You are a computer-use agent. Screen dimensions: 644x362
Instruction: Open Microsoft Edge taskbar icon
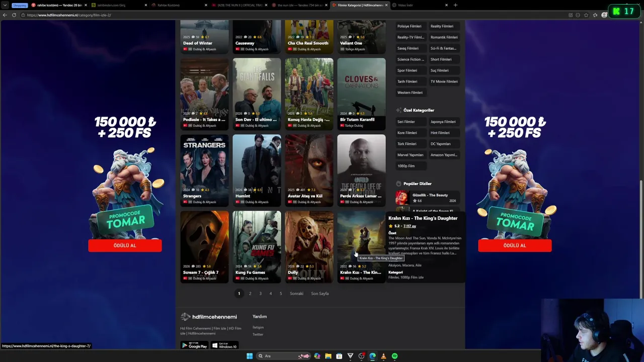(x=372, y=356)
